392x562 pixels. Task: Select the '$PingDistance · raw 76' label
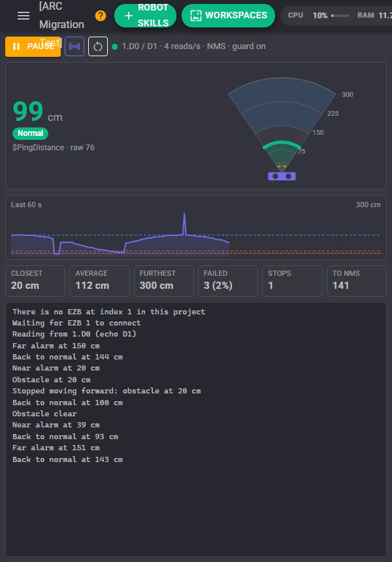tap(54, 147)
